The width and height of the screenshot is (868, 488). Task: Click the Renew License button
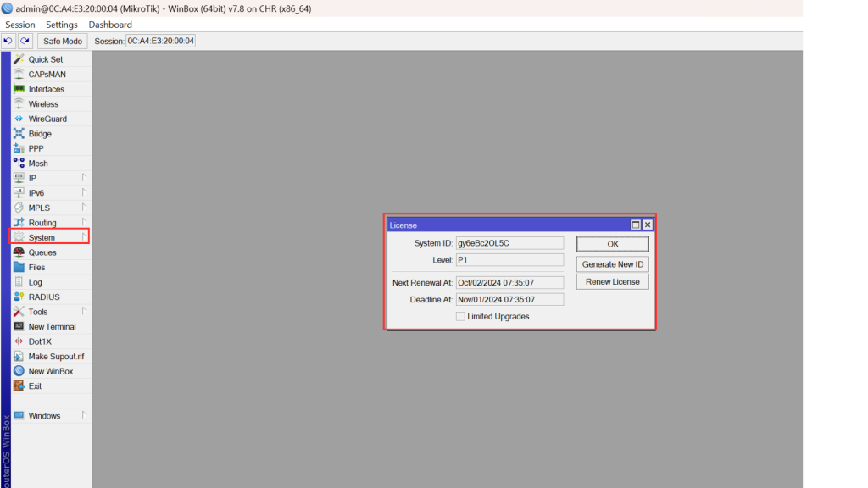612,281
